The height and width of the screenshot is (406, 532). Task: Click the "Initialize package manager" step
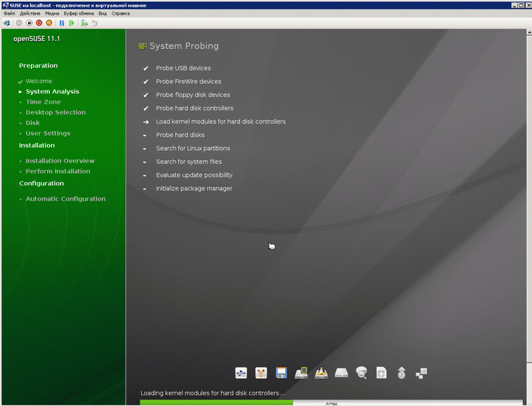(x=194, y=189)
